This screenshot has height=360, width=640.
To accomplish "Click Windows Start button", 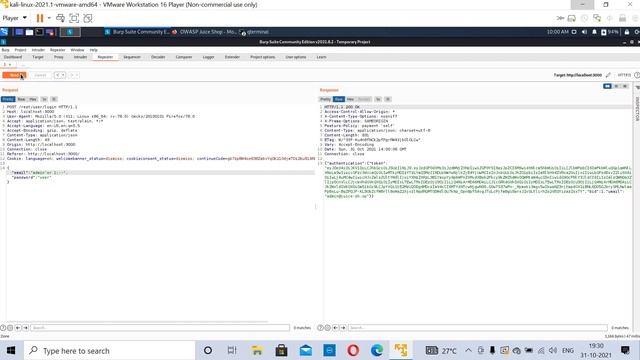I will tap(11, 351).
